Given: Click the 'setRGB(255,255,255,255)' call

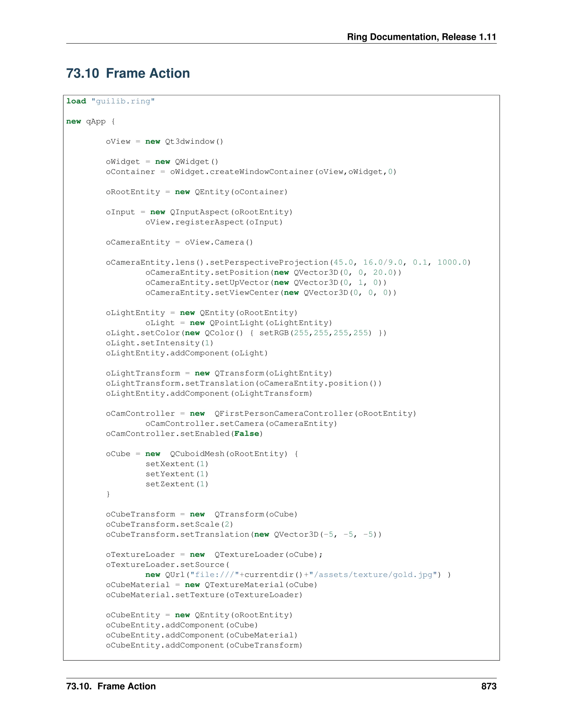Looking at the screenshot, I should 315,333.
